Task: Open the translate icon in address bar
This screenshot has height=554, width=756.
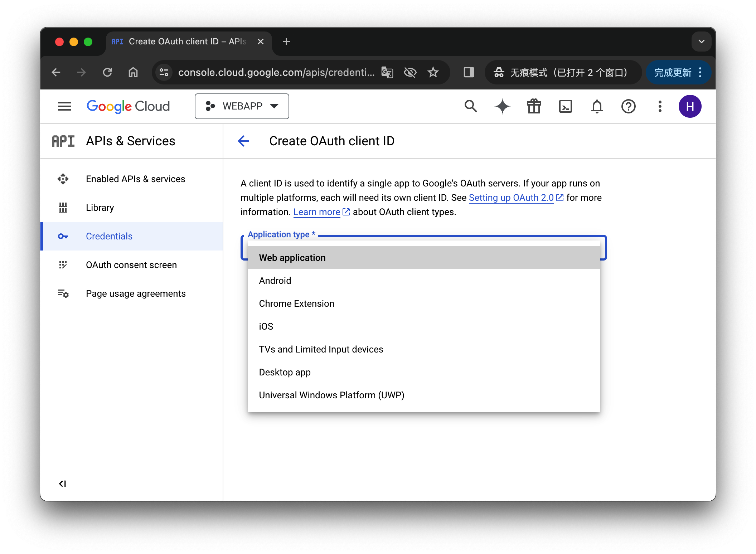Action: (x=387, y=72)
